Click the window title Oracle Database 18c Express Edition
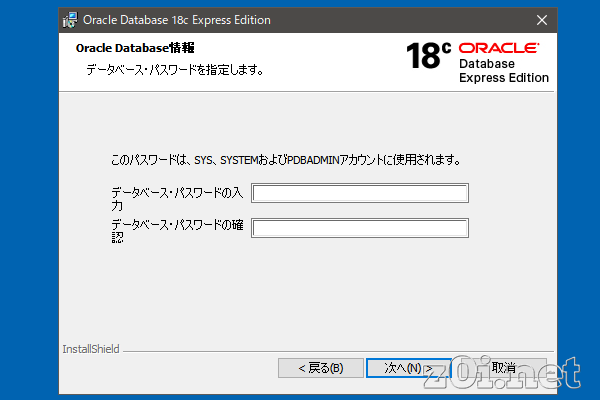This screenshot has width=600, height=400. (177, 20)
